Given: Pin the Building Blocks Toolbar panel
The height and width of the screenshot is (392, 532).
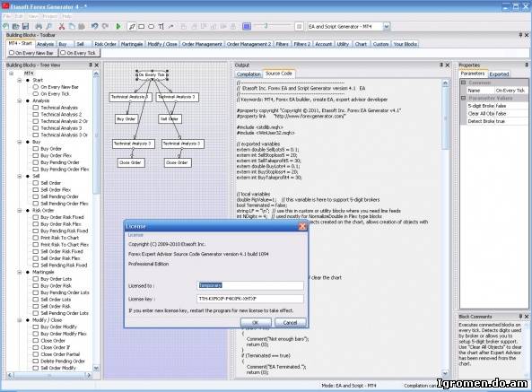Looking at the screenshot, I should [x=520, y=35].
